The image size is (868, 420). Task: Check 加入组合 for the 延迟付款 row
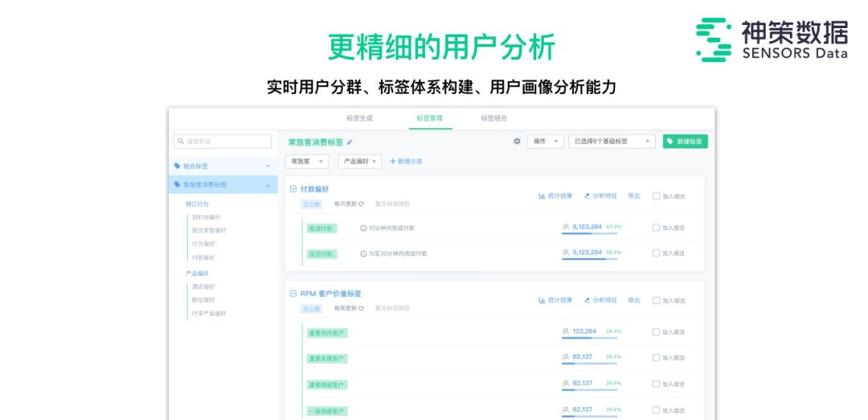tap(656, 253)
